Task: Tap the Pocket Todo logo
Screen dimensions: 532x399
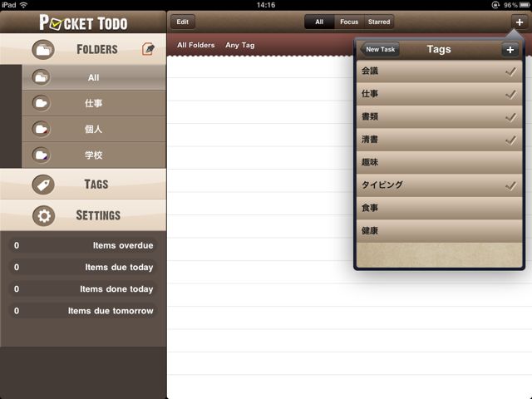Action: click(x=83, y=22)
